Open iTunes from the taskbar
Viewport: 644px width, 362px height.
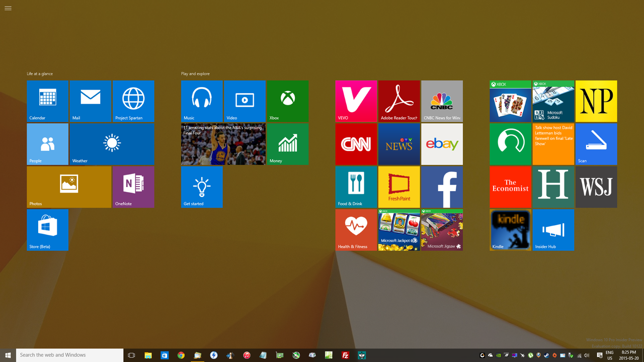point(247,355)
